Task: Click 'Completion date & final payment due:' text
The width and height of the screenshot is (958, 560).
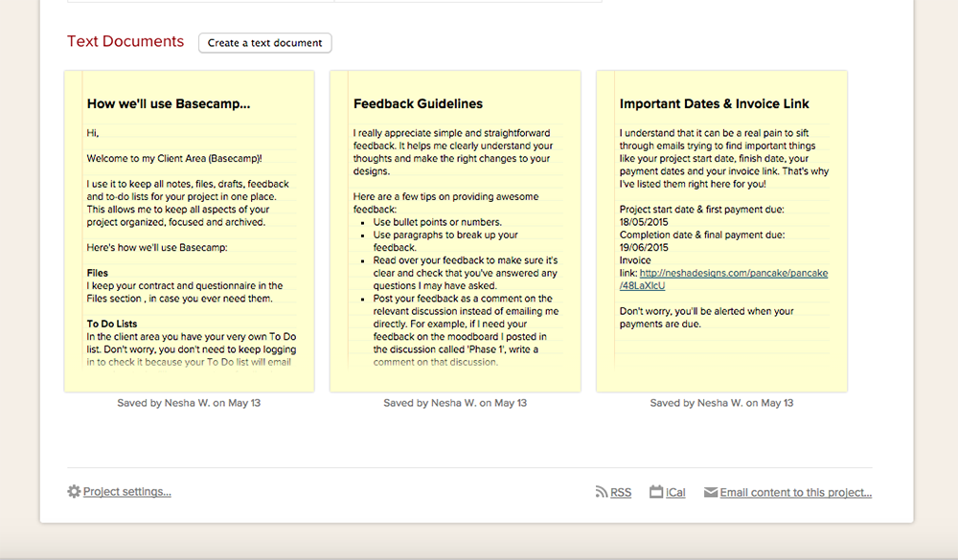Action: tap(702, 235)
